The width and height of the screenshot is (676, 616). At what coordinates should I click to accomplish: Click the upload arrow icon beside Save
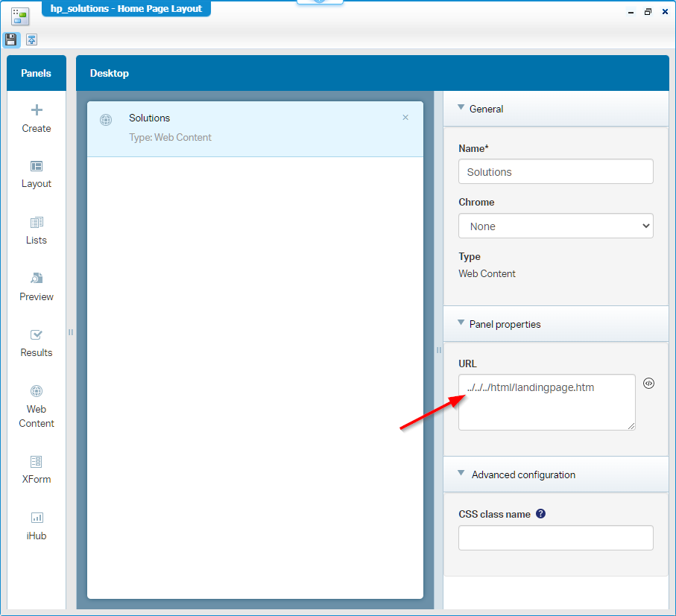[32, 39]
